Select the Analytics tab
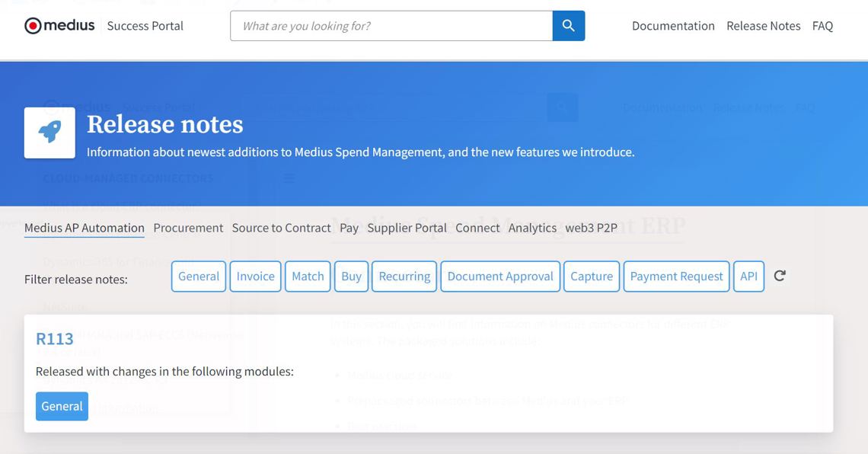Image resolution: width=868 pixels, height=454 pixels. (x=532, y=228)
